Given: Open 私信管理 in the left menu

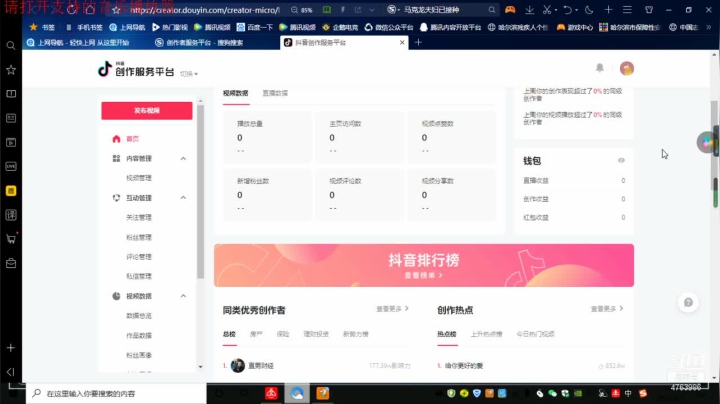Looking at the screenshot, I should click(x=139, y=276).
